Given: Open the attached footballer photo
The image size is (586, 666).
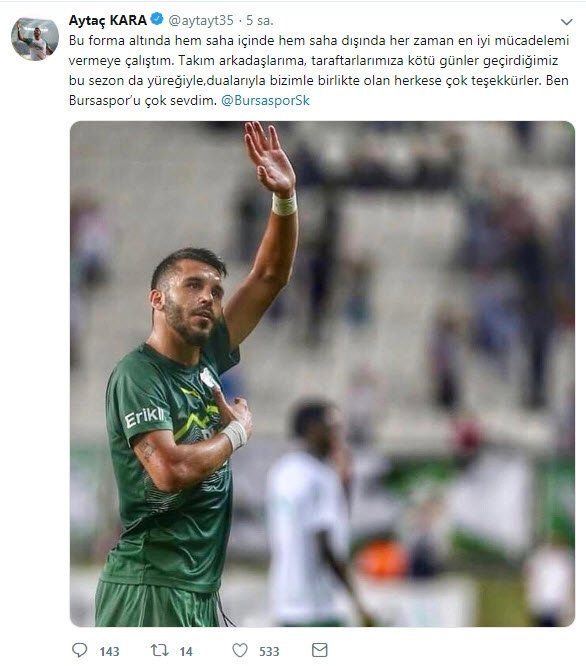Looking at the screenshot, I should pos(322,374).
